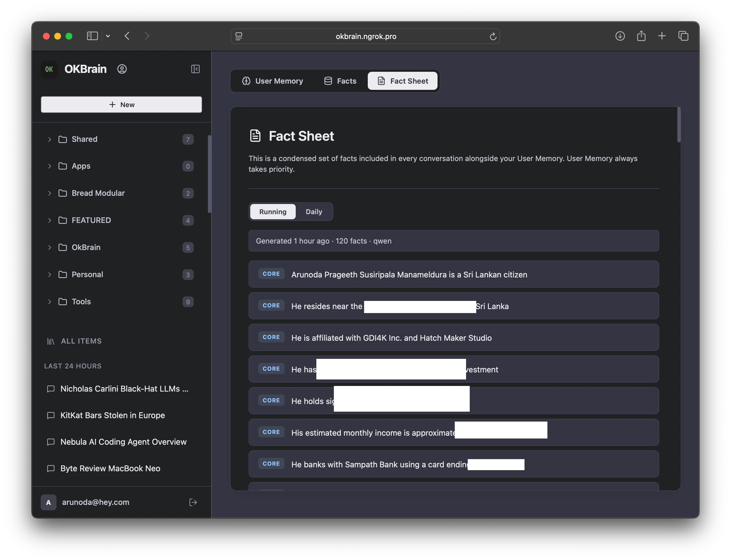Click the first CORE badge on the facts list

[x=271, y=274]
